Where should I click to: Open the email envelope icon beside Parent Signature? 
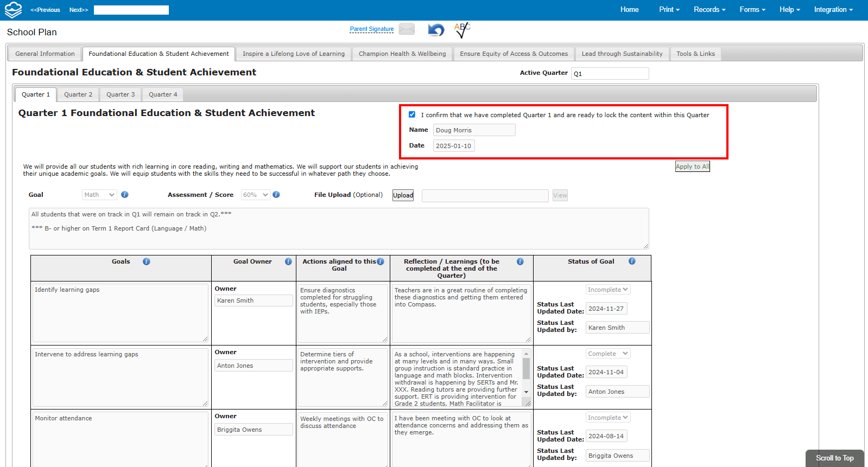(407, 29)
